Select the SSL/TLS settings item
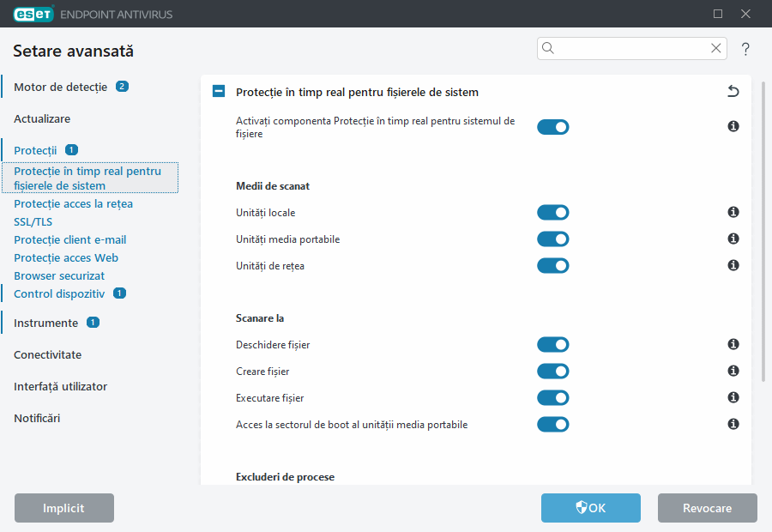This screenshot has height=532, width=772. coord(33,221)
